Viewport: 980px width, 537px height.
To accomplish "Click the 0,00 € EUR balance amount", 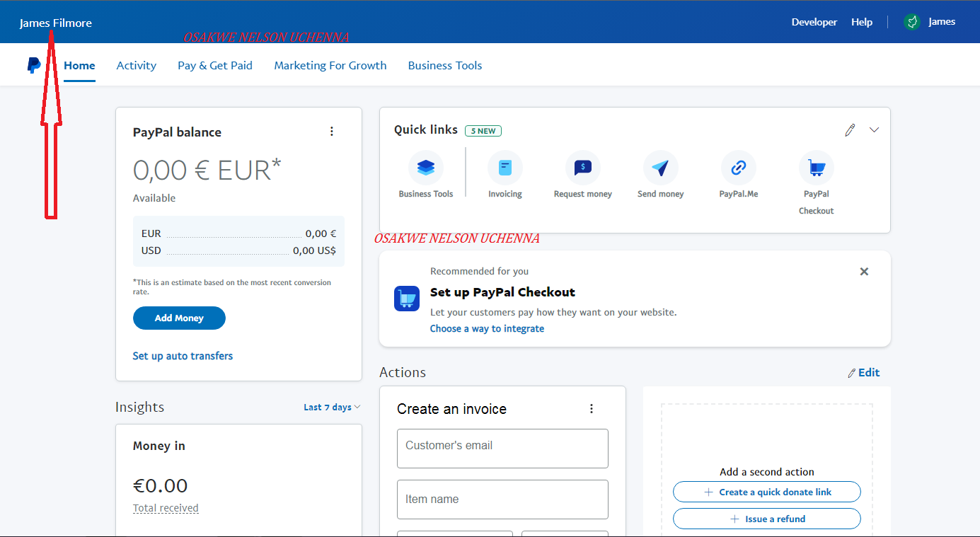I will click(x=207, y=171).
